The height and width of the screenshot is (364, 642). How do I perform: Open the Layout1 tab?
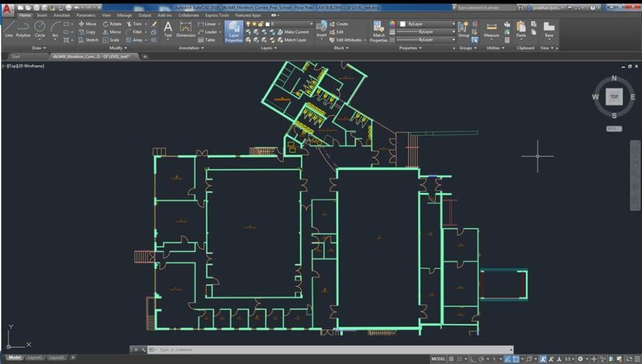(x=35, y=358)
